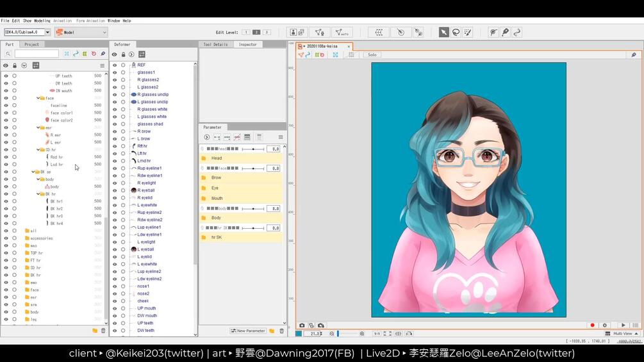This screenshot has width=644, height=362.
Task: Click the trash icon in Part panel
Action: pyautogui.click(x=103, y=331)
